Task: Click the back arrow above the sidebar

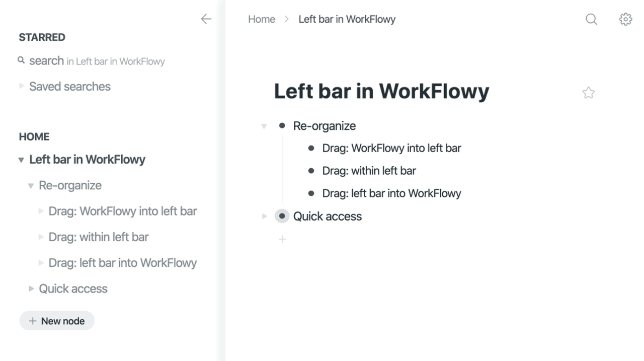Action: coord(206,19)
